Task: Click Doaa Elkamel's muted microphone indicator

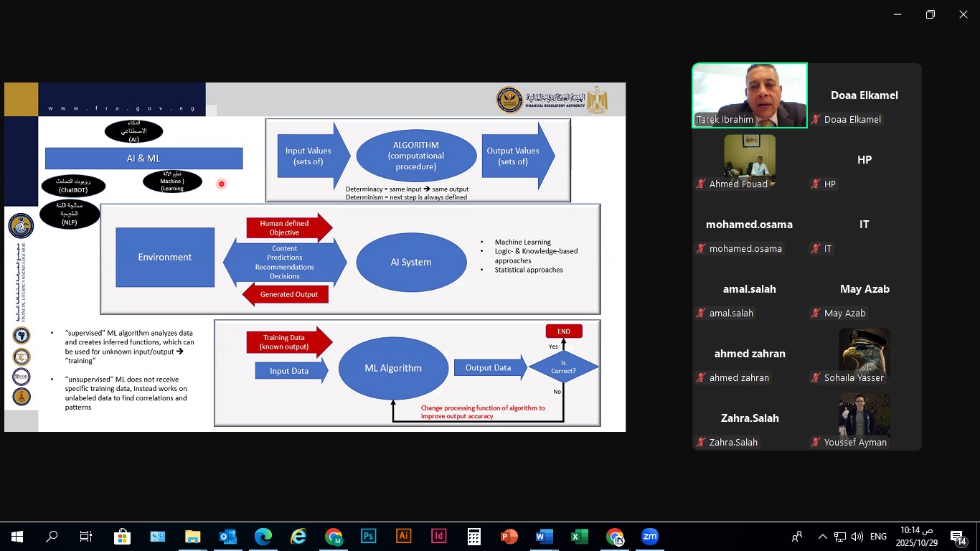Action: pos(816,120)
